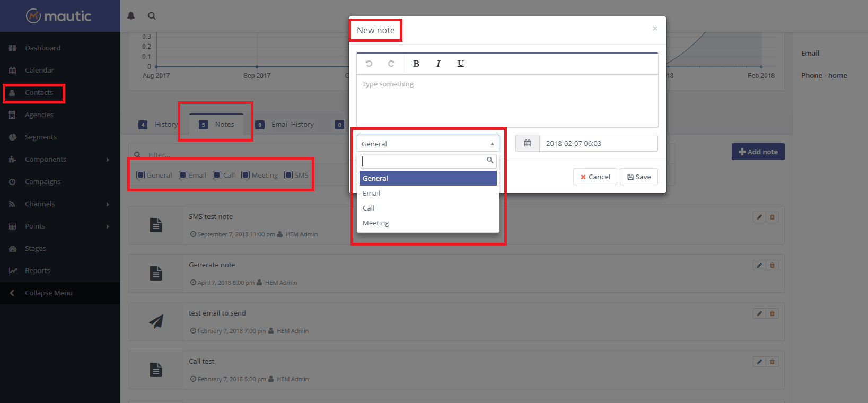Open Stages from sidebar
Viewport: 868px width, 403px height.
pos(60,248)
